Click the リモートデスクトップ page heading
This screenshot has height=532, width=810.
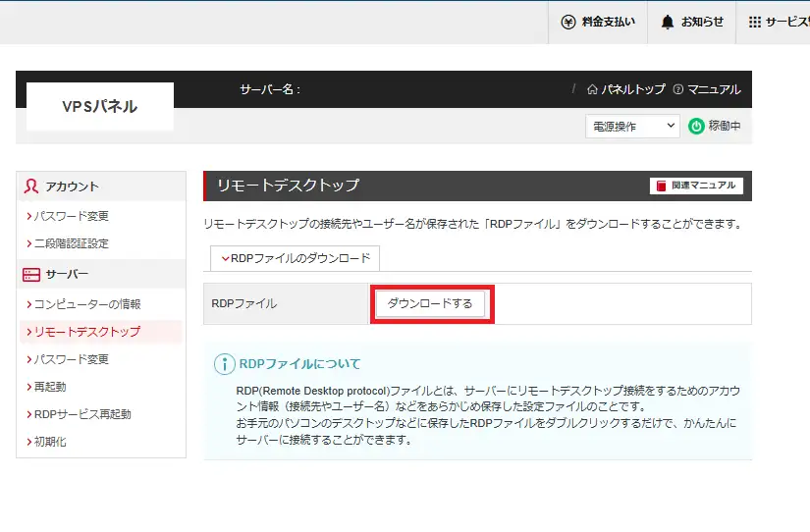pyautogui.click(x=288, y=186)
